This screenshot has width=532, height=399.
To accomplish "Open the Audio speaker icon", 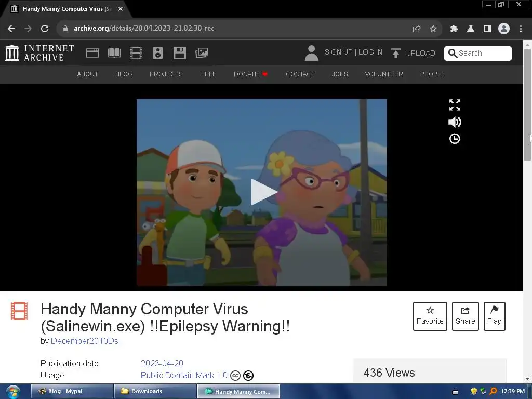I will (x=158, y=53).
